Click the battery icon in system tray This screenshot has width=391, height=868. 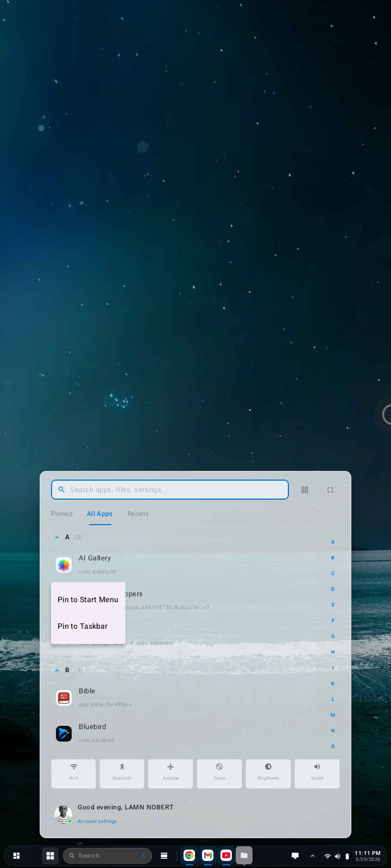point(347,856)
